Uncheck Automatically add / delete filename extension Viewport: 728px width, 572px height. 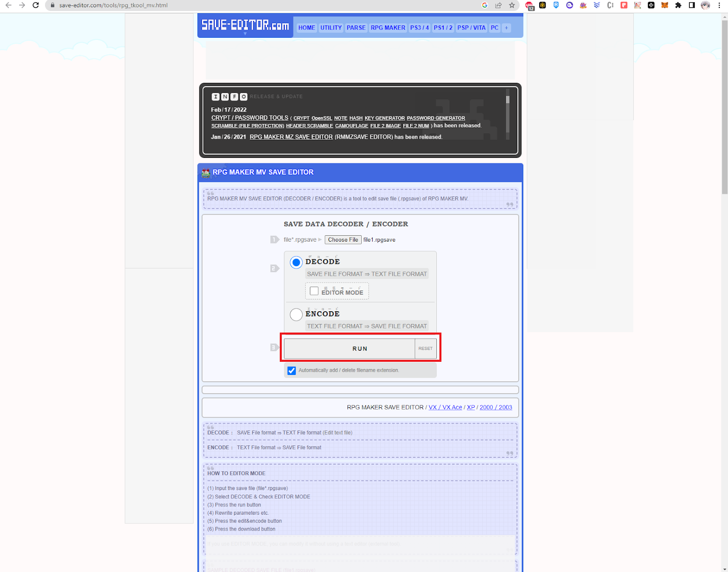(292, 370)
